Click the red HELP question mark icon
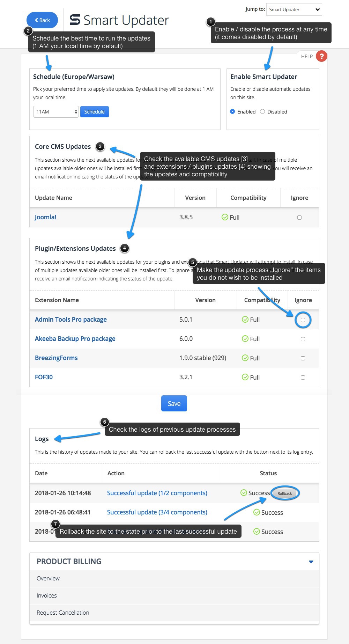The height and width of the screenshot is (644, 349). click(321, 56)
